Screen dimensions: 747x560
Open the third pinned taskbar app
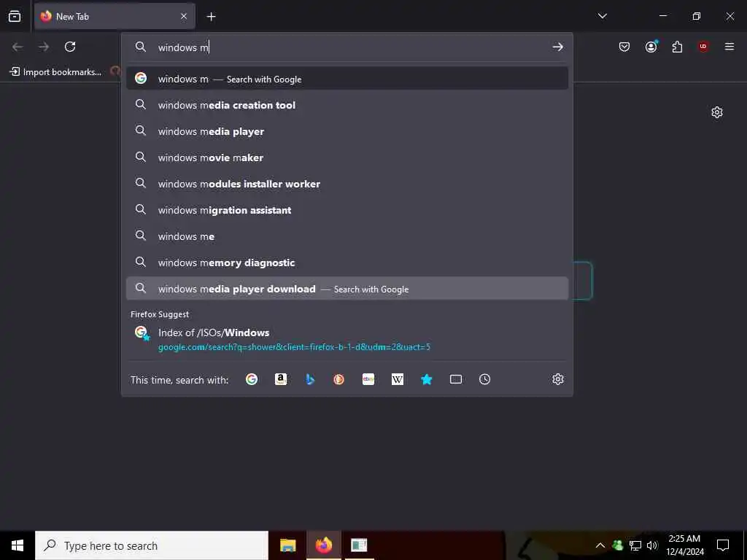click(359, 545)
